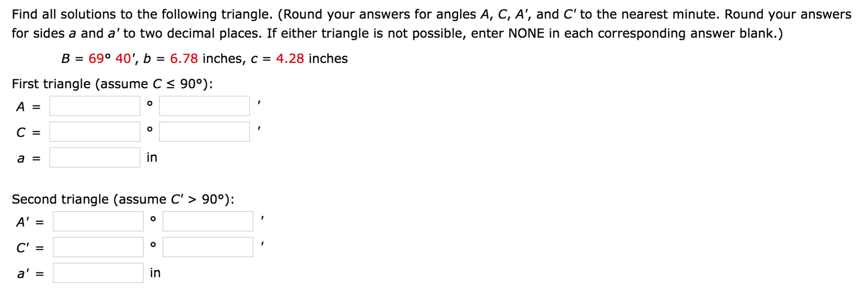Screen dimensions: 868x290
Task: Click the minutes input field for angle A'
Action: pos(207,221)
